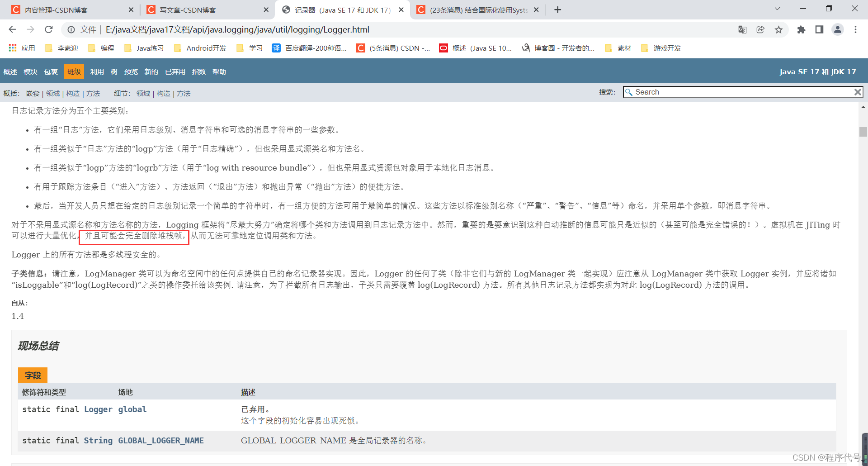Open the Android开发 bookmark folder

coord(200,48)
